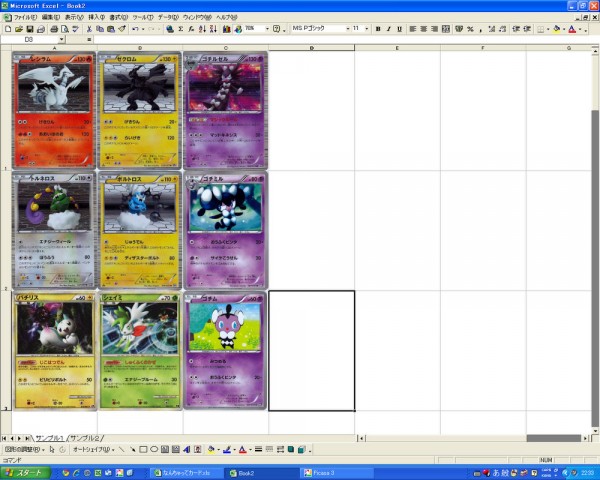
Task: Open the zoom percentage dropdown
Action: click(x=267, y=29)
